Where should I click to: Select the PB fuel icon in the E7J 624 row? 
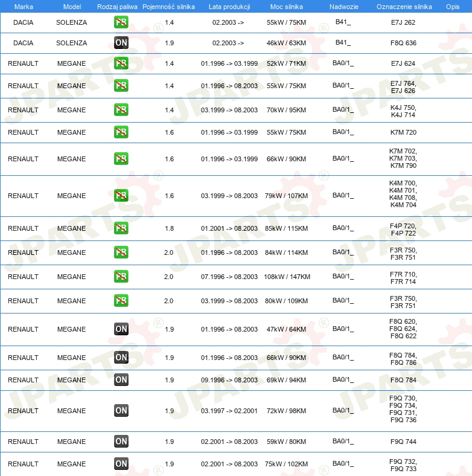[121, 63]
